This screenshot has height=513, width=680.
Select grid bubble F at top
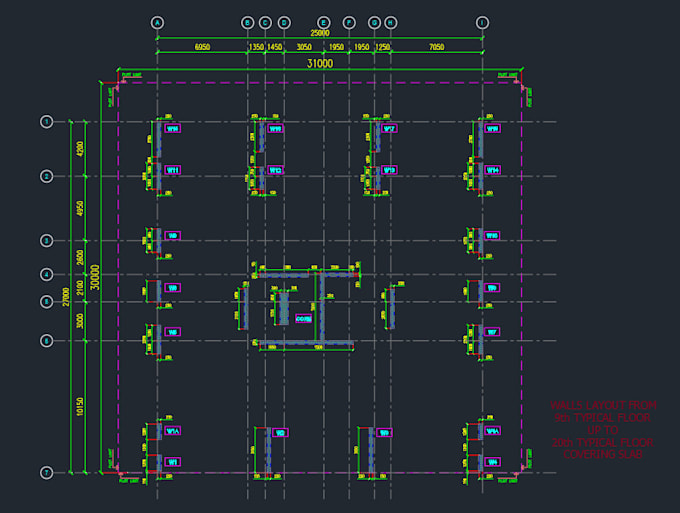click(349, 23)
